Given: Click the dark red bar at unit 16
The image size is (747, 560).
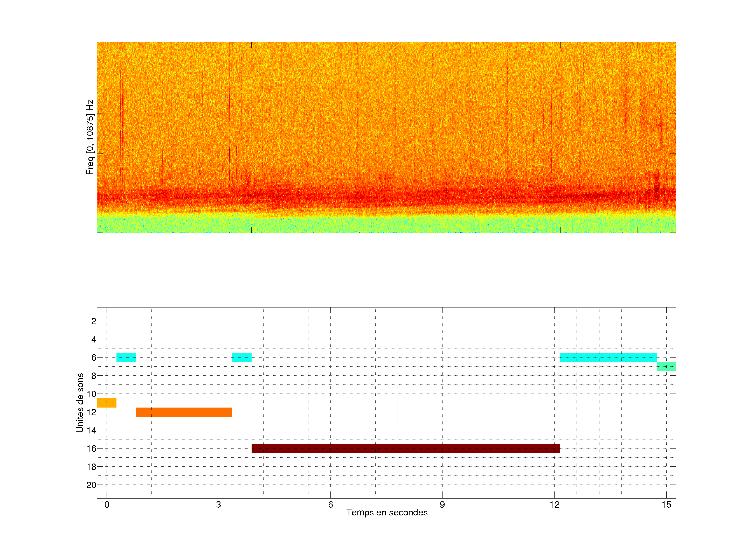Looking at the screenshot, I should point(406,448).
